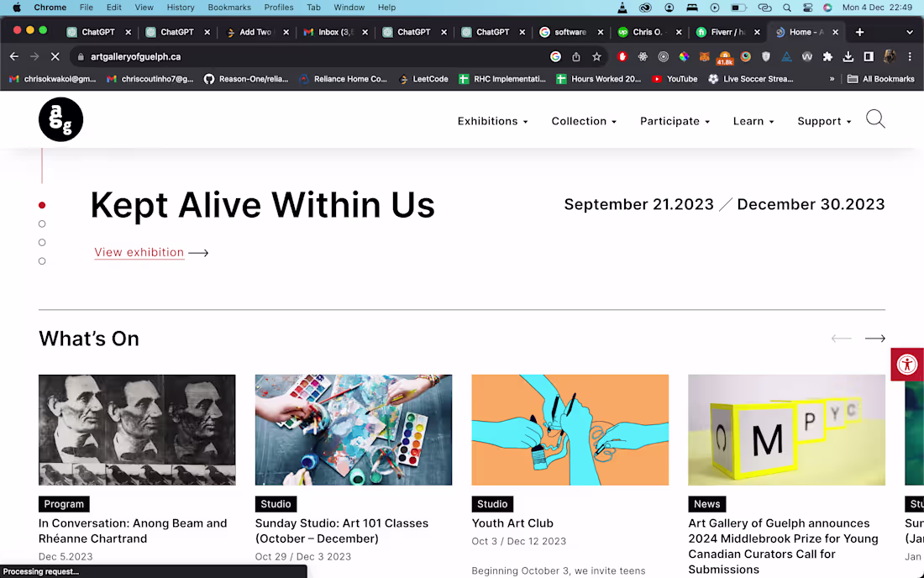Expand the Exhibitions navigation dropdown

[492, 121]
